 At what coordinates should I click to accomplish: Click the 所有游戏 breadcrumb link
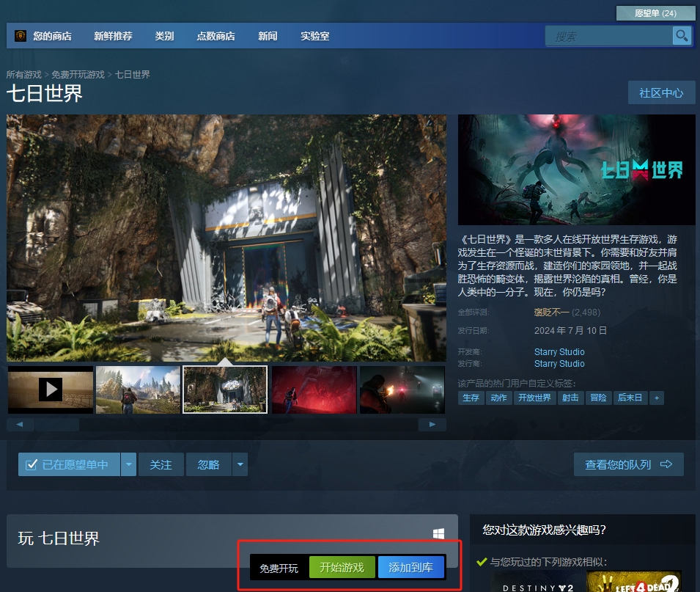(x=23, y=75)
